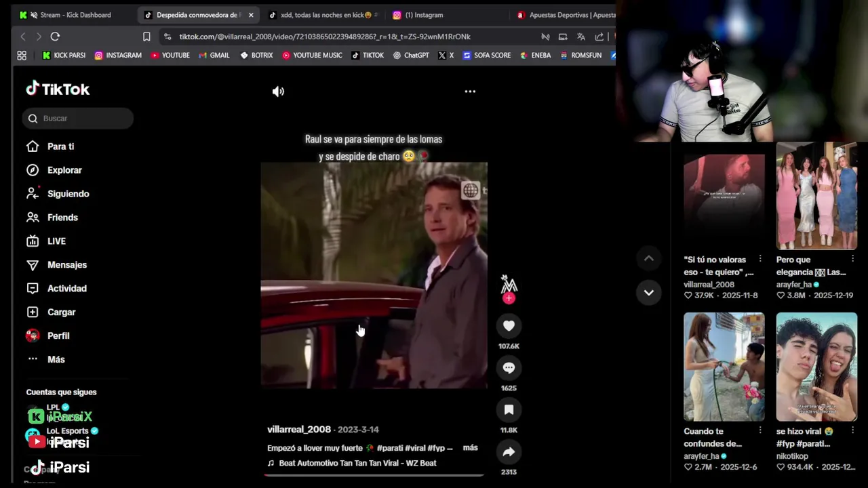The image size is (868, 488).
Task: Open options for 'Pero que elegancia' video
Action: click(852, 259)
